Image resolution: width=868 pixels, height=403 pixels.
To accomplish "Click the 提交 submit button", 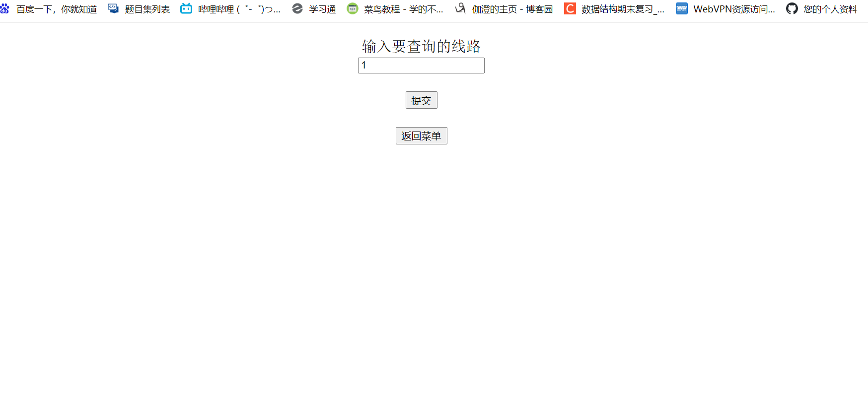I will (422, 100).
